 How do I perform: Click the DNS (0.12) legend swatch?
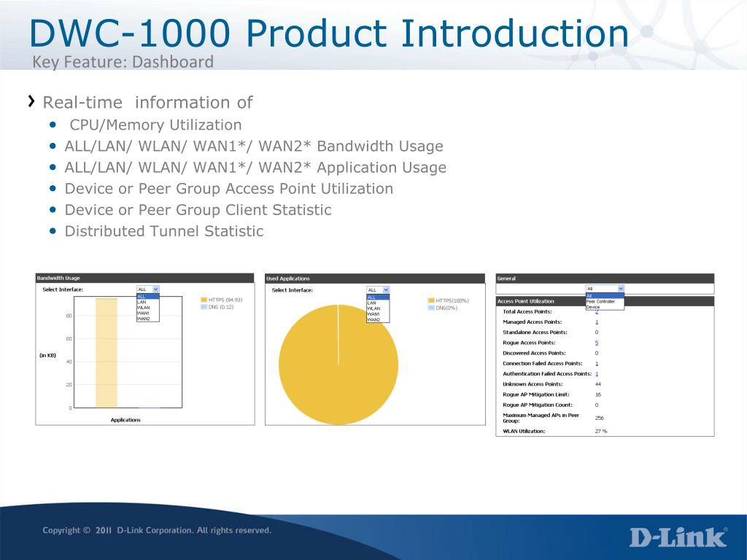(x=204, y=307)
